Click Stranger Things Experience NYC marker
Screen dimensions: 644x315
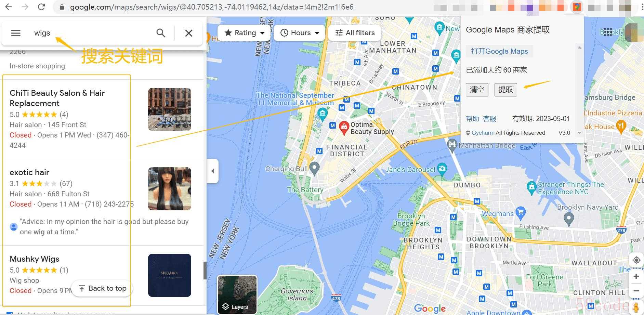coord(531,187)
